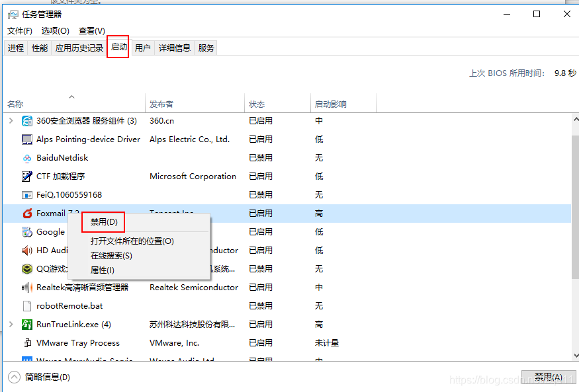Click the scrollbar up arrow
This screenshot has height=392, width=579.
click(575, 120)
